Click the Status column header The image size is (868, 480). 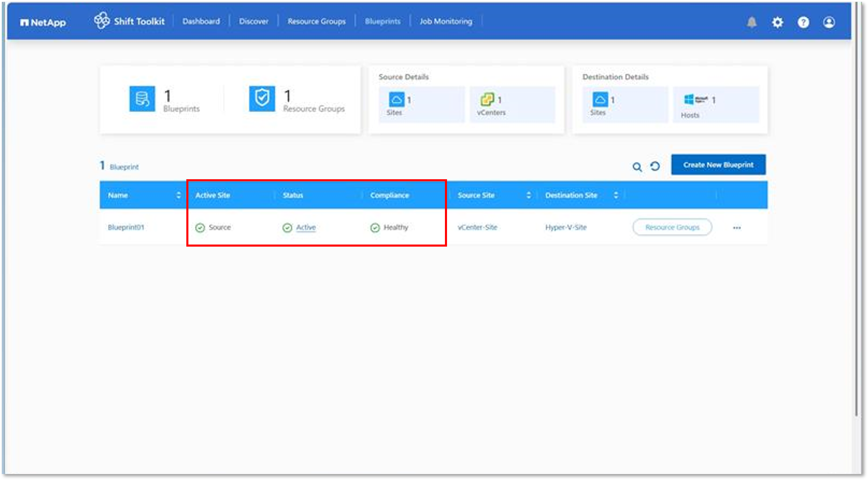[x=293, y=195]
